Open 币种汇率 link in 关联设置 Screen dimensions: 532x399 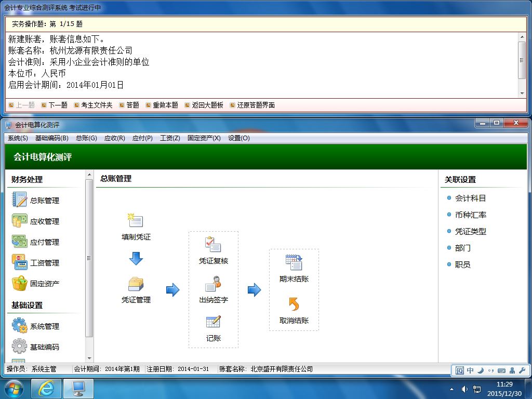pyautogui.click(x=470, y=215)
